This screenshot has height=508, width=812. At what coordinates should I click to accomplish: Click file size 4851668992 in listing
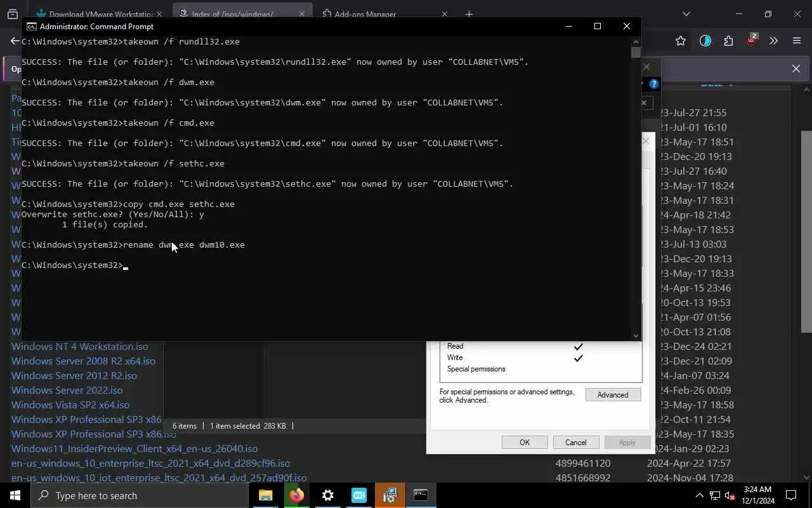[583, 478]
